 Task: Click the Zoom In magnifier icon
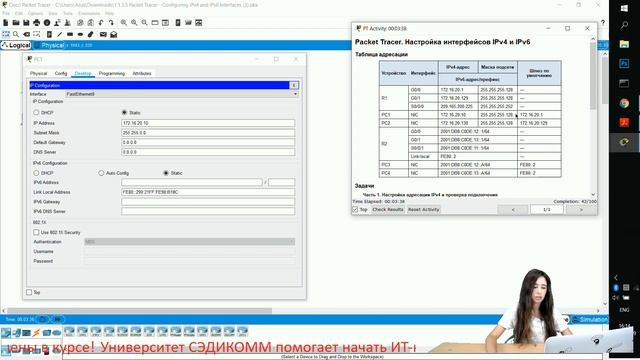tap(124, 23)
